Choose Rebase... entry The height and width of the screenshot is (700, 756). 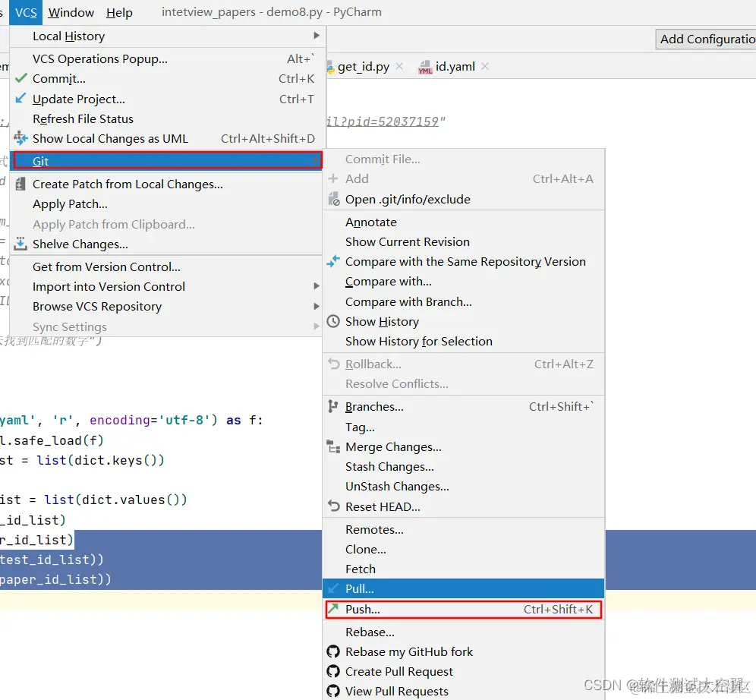[x=463, y=632]
